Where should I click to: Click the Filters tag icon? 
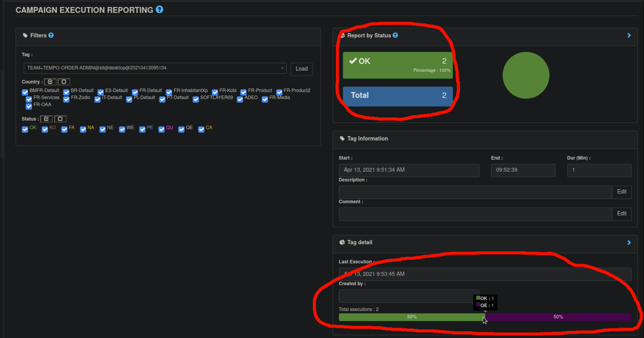[x=25, y=35]
